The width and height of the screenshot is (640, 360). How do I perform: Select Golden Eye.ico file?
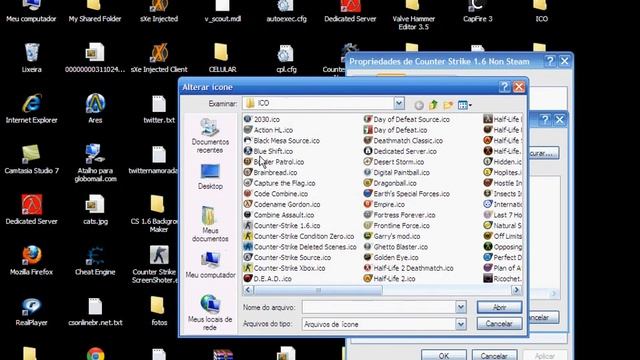[391, 257]
